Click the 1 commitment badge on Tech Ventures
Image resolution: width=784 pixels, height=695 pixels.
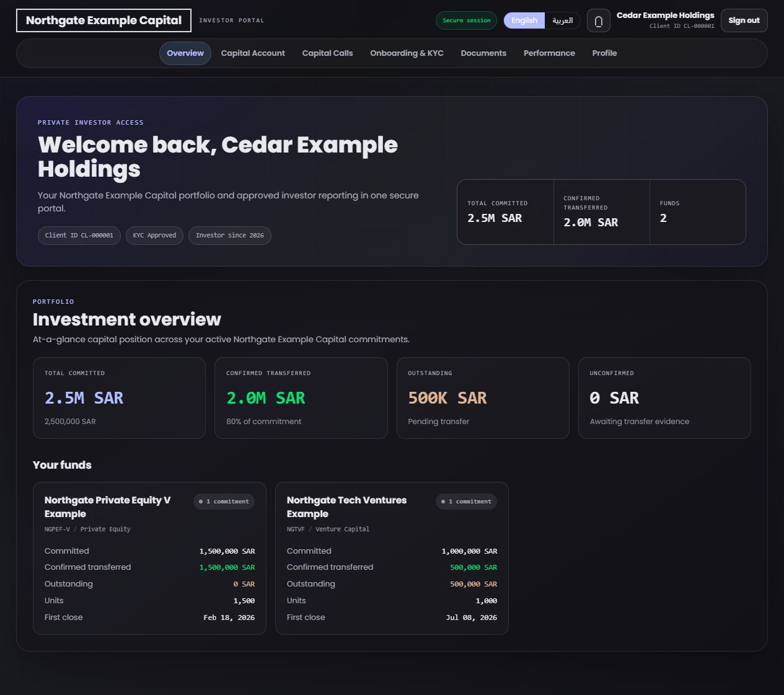[467, 502]
